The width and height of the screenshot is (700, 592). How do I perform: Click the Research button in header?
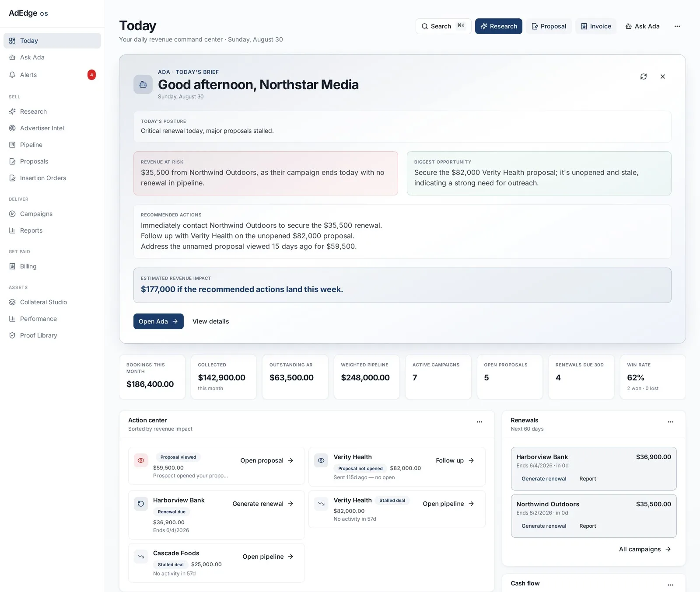click(499, 26)
